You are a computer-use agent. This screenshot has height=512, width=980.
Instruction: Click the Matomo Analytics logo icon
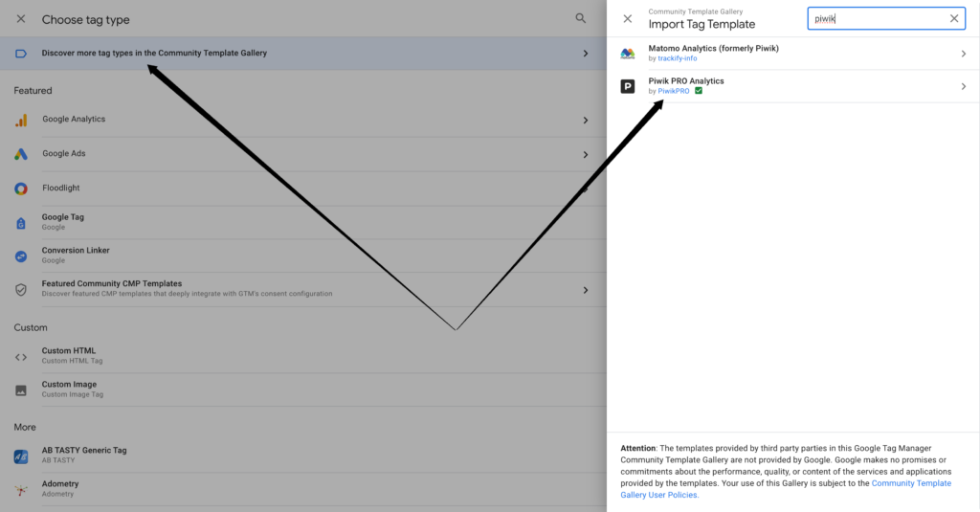628,54
